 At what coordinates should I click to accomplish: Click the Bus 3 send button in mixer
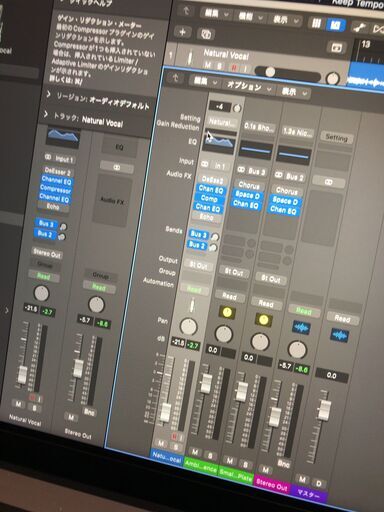click(x=198, y=235)
